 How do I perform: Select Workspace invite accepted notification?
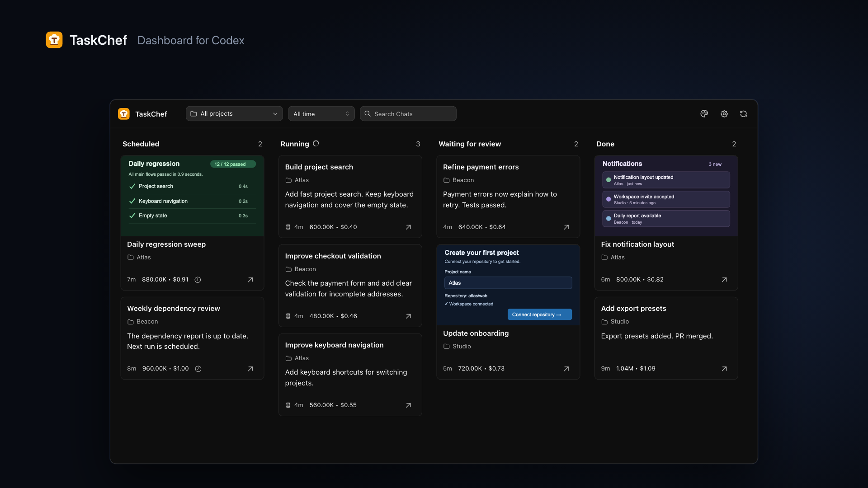[x=666, y=199]
